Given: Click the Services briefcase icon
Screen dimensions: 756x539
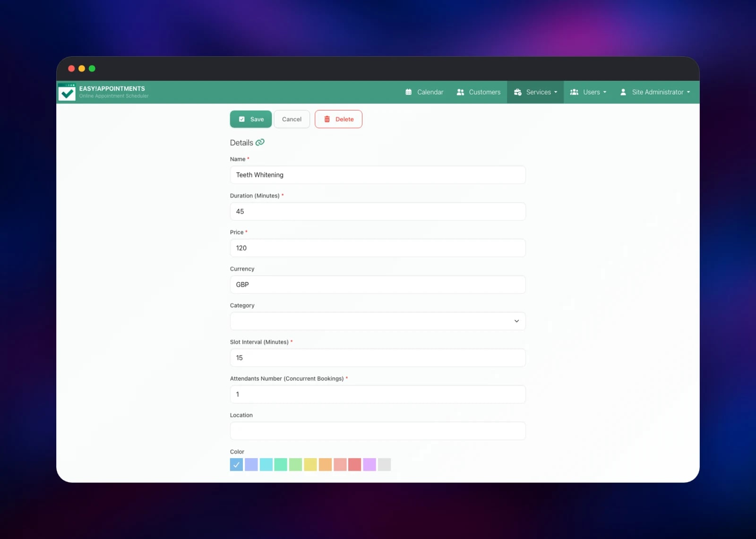Looking at the screenshot, I should coord(518,92).
